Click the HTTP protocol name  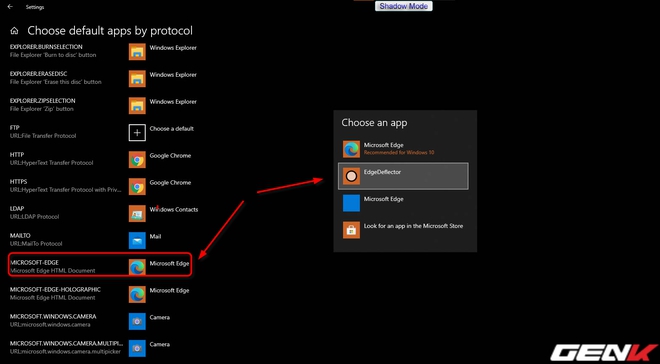[x=17, y=155]
